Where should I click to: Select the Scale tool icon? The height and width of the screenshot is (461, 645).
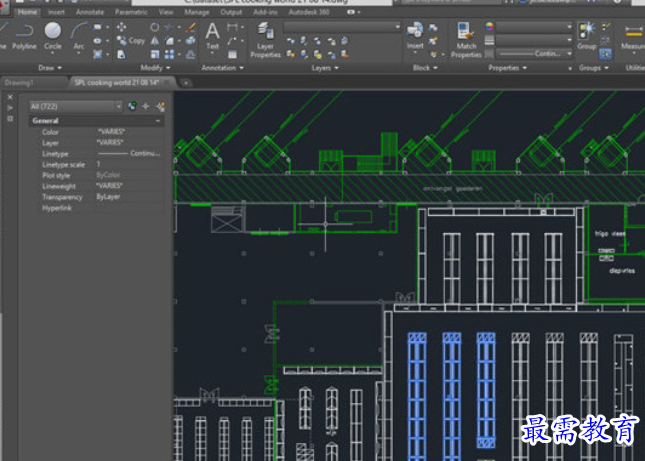(154, 54)
